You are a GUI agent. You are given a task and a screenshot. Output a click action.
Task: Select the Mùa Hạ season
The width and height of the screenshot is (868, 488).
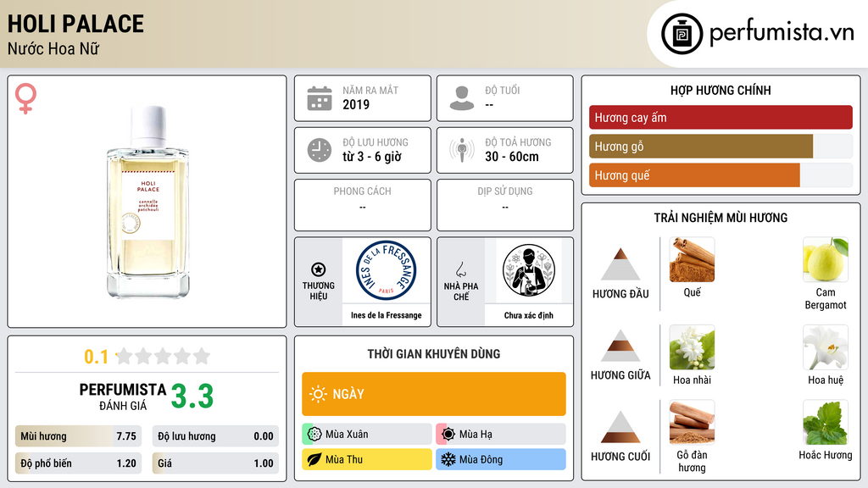pyautogui.click(x=501, y=435)
